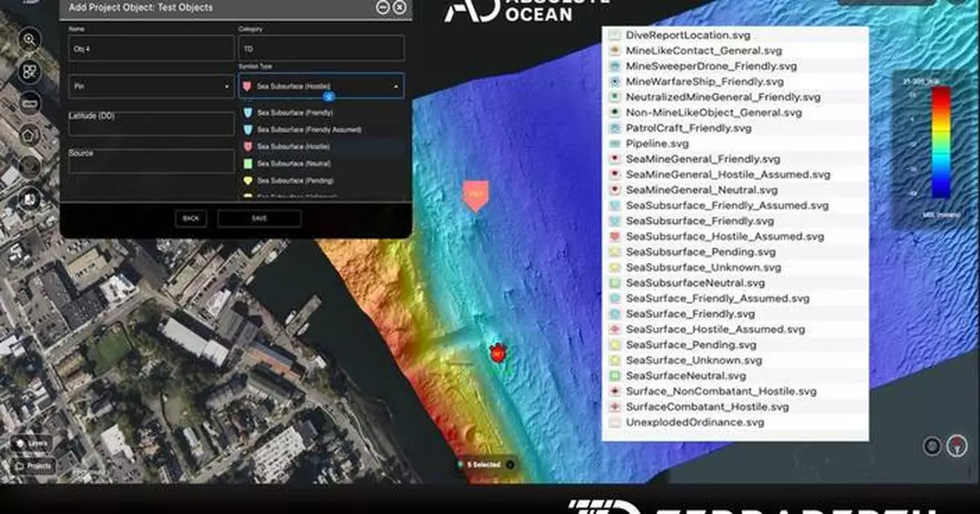
Task: Click the UnexplodedOrdinance.svg file icon
Action: pyautogui.click(x=616, y=422)
